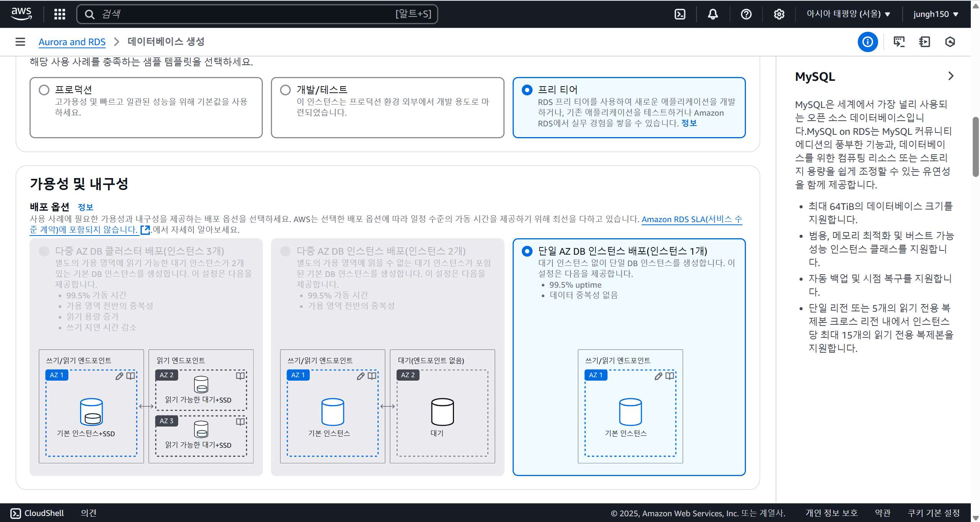This screenshot has width=980, height=522.
Task: Click the 정보 link next to 배포 옵션
Action: tap(85, 207)
